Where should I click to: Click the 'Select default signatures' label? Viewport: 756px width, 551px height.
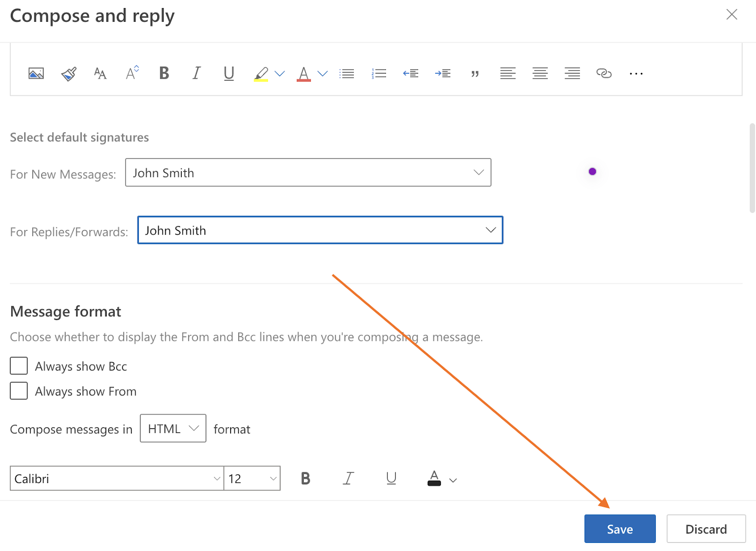click(79, 137)
